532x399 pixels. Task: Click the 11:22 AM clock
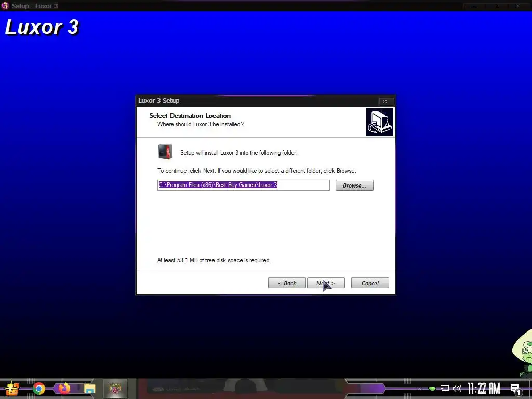tap(484, 389)
